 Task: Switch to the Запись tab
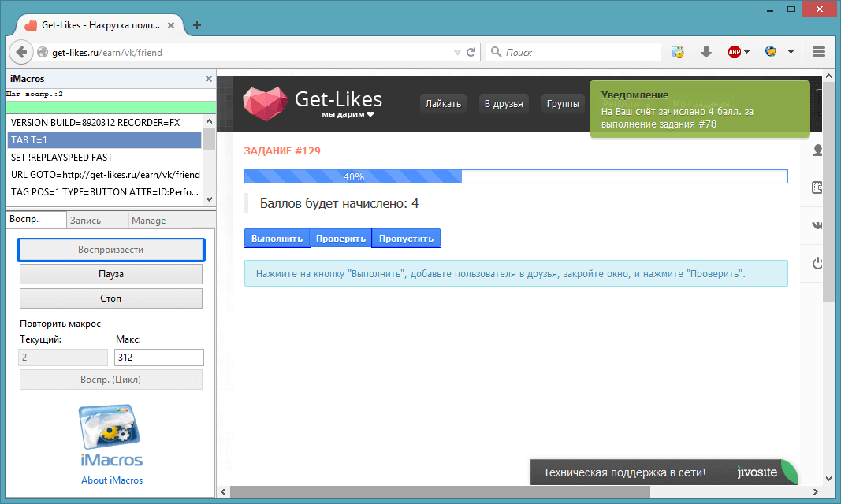tap(97, 220)
